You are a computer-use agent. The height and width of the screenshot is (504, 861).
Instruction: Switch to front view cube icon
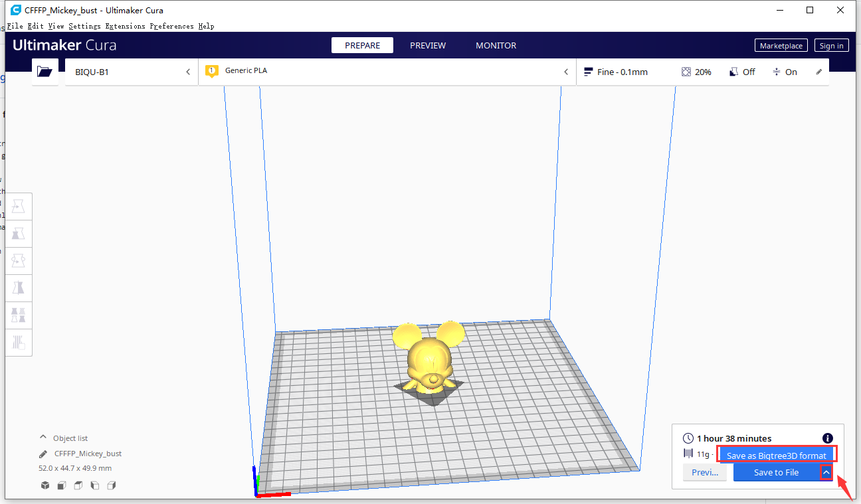[62, 485]
